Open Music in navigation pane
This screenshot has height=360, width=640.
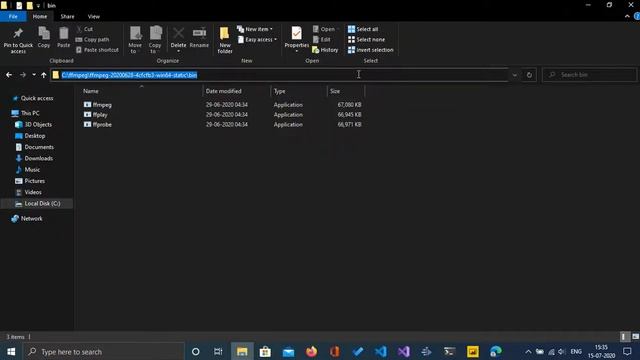[32, 170]
